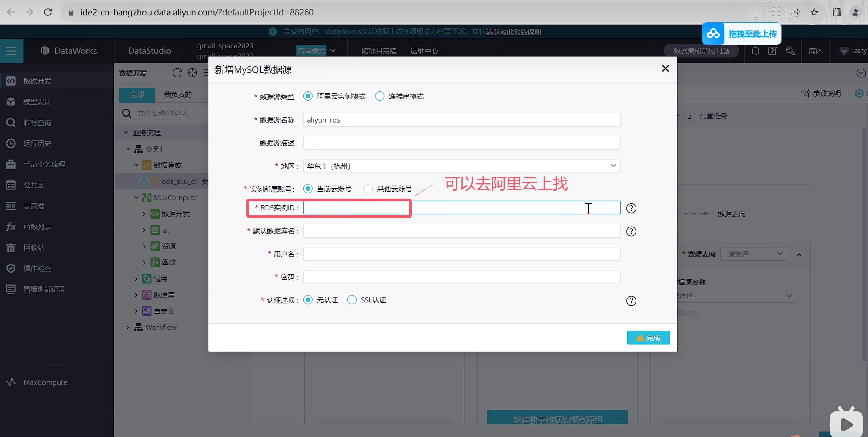The image size is (868, 437).
Task: Click the 完成 button
Action: pos(648,338)
